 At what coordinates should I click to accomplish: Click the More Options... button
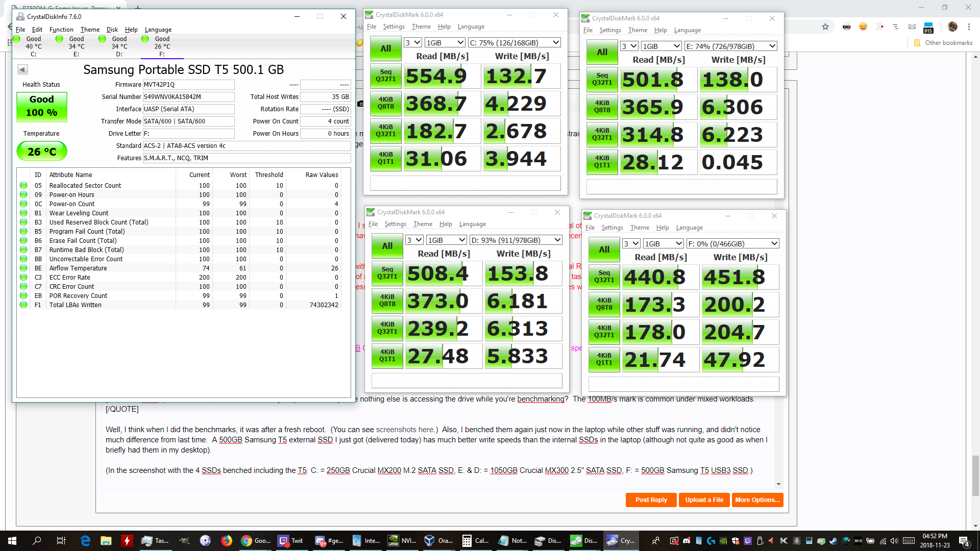pos(757,500)
